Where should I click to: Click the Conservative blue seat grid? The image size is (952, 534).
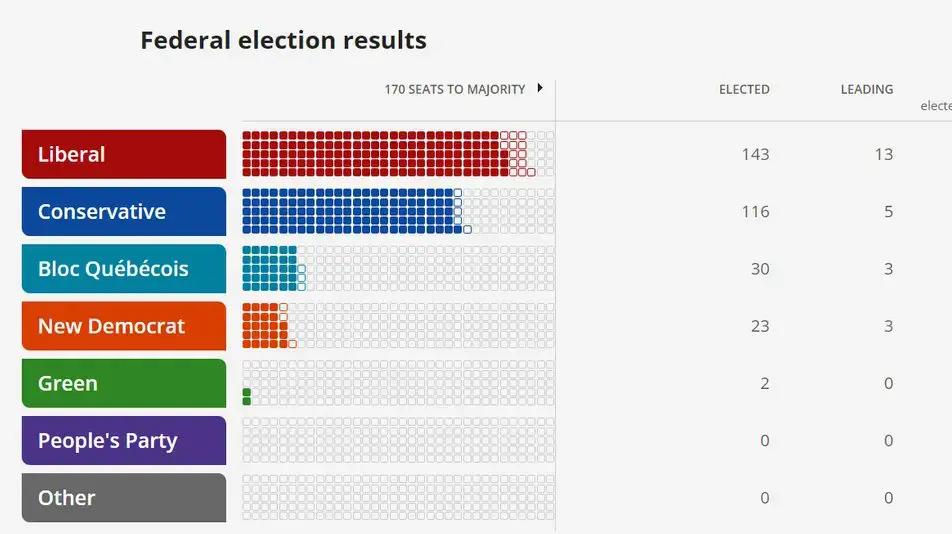(x=348, y=211)
